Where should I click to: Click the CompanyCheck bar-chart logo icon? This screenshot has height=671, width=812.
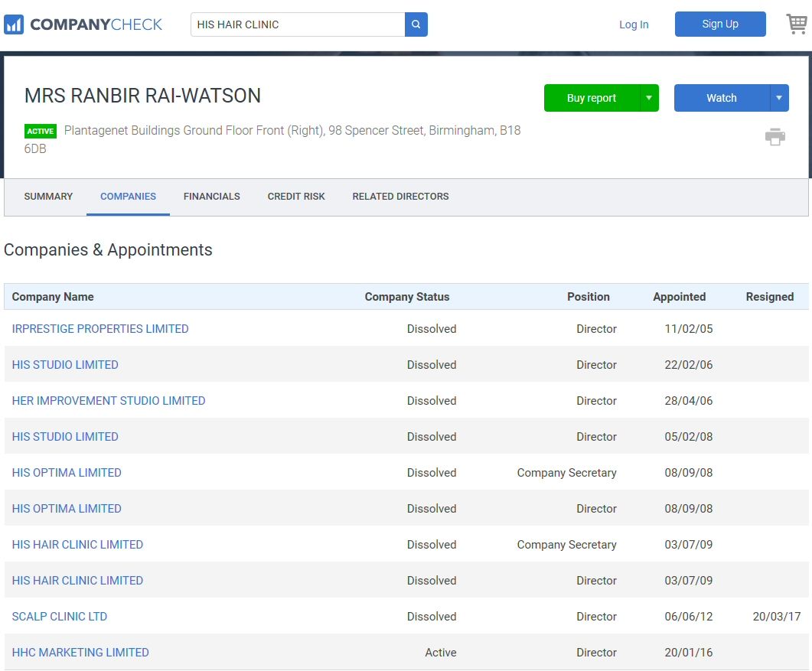point(14,24)
